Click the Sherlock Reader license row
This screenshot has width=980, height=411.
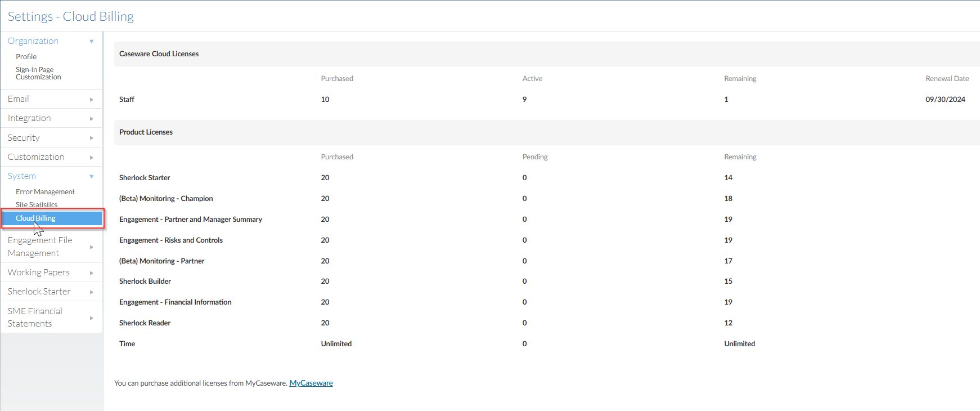point(145,323)
